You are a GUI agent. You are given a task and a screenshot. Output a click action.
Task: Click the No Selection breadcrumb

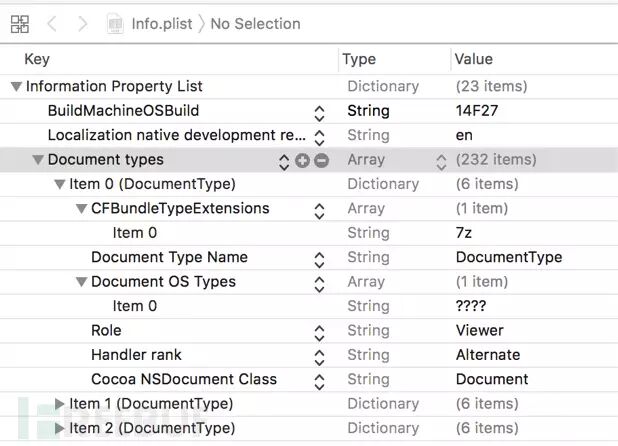click(256, 23)
